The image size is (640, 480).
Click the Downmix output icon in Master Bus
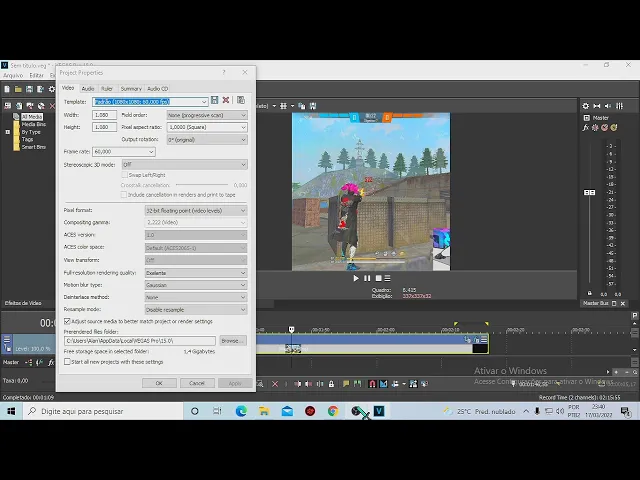point(597,106)
